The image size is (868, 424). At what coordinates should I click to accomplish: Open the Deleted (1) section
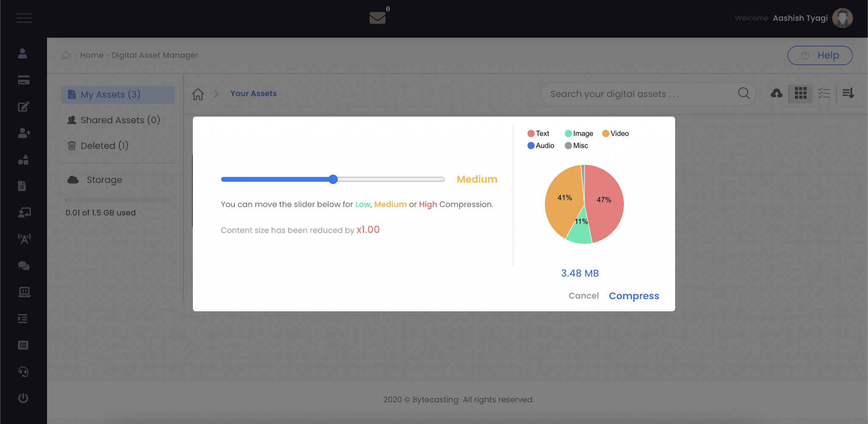(x=104, y=145)
